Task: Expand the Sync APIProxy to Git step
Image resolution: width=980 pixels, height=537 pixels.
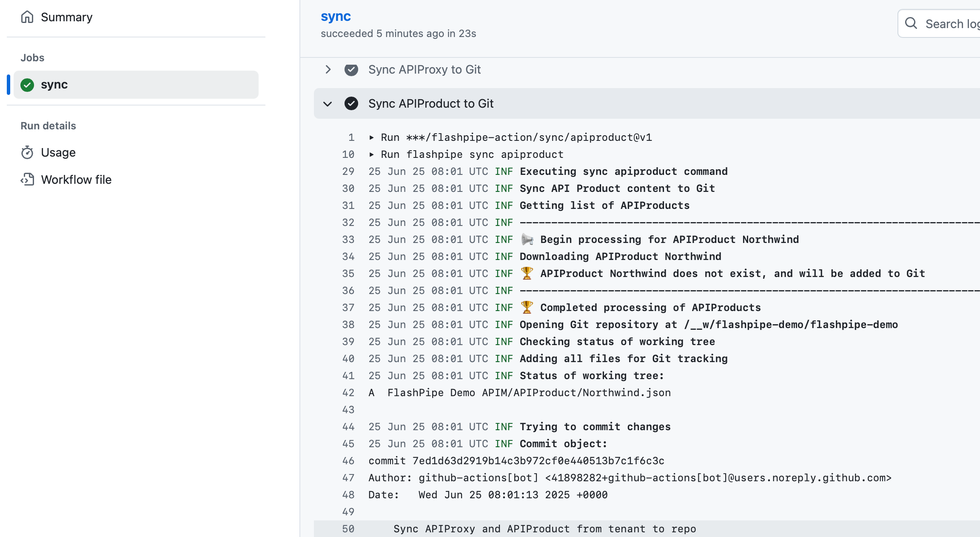Action: coord(328,69)
